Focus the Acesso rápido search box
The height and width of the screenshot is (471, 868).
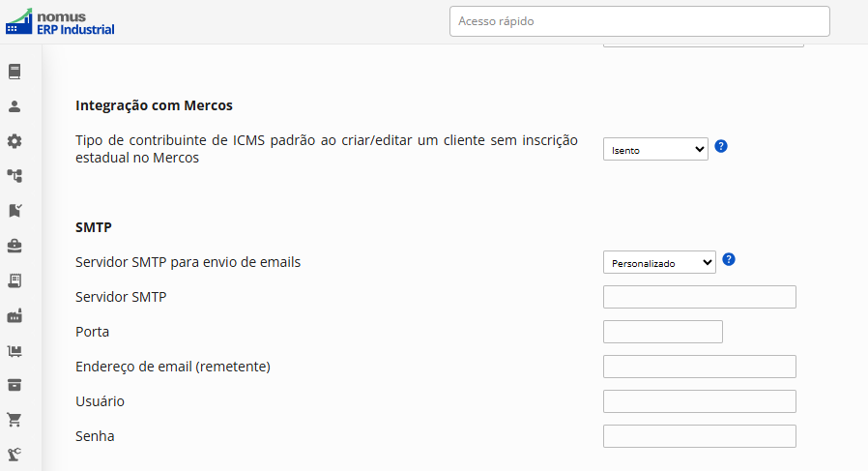point(639,21)
